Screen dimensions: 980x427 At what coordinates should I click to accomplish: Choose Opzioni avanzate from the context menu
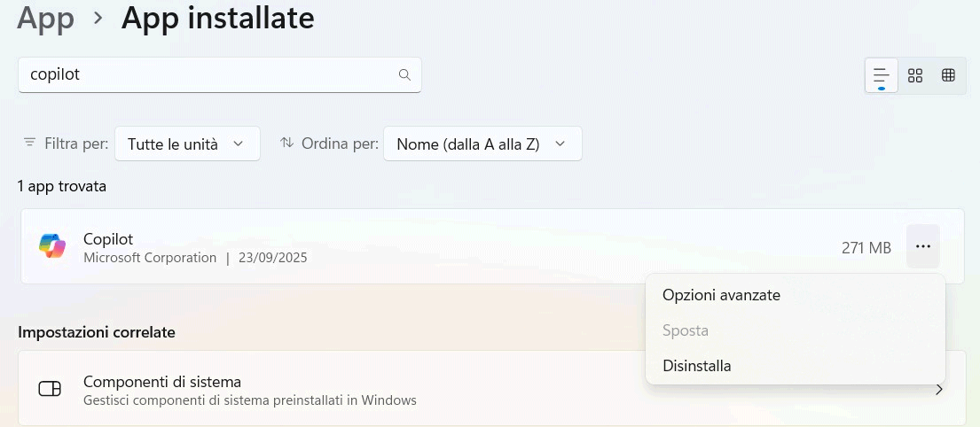(721, 295)
